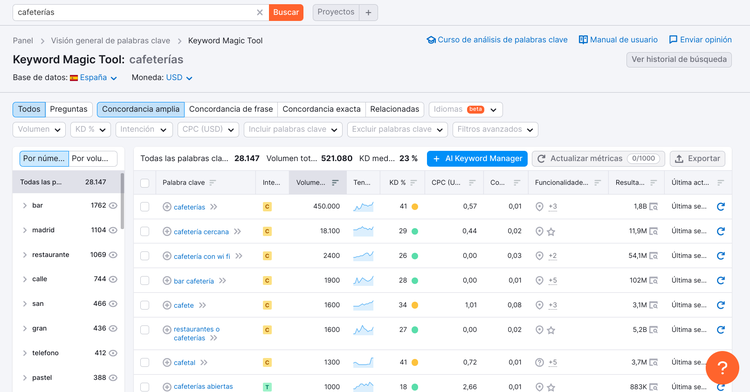Sort by Volumen column filter icon
The height and width of the screenshot is (392, 750).
pos(335,183)
